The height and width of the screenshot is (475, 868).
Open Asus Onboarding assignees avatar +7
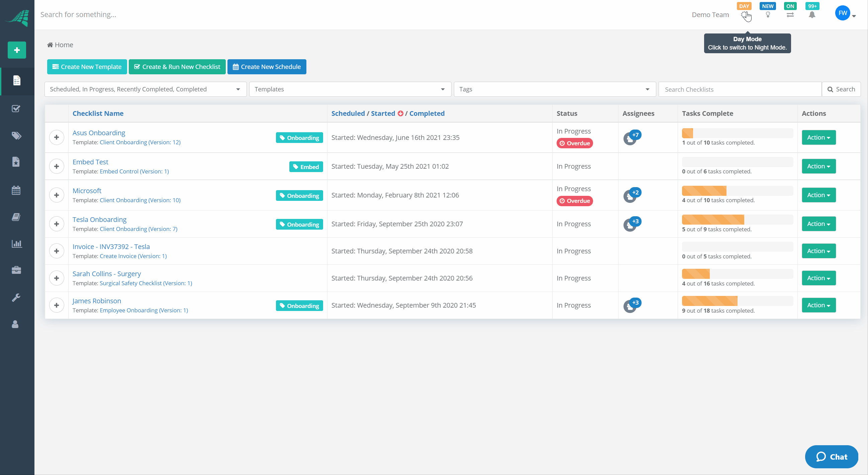click(632, 137)
